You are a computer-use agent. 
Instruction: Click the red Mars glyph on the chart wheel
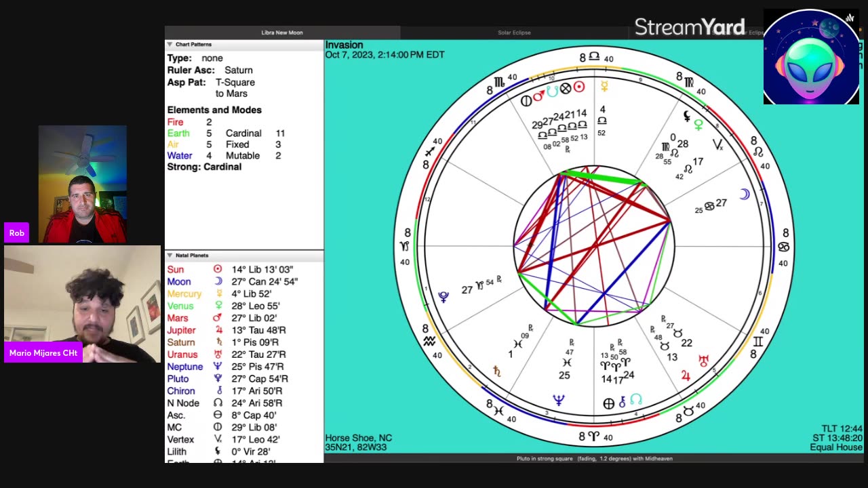click(x=538, y=96)
